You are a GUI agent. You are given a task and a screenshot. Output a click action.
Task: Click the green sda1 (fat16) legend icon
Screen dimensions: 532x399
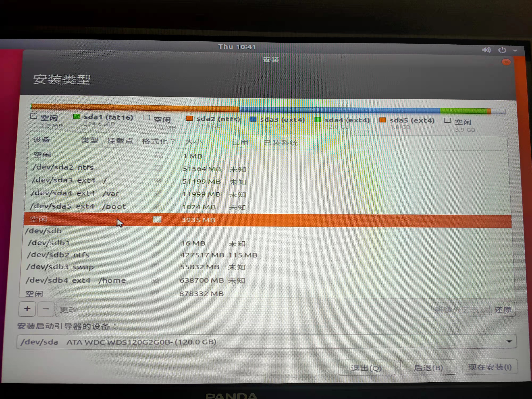(76, 117)
